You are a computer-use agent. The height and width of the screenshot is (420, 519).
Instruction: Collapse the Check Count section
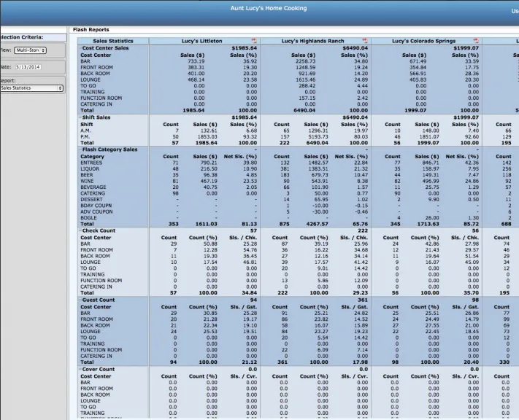(x=80, y=230)
